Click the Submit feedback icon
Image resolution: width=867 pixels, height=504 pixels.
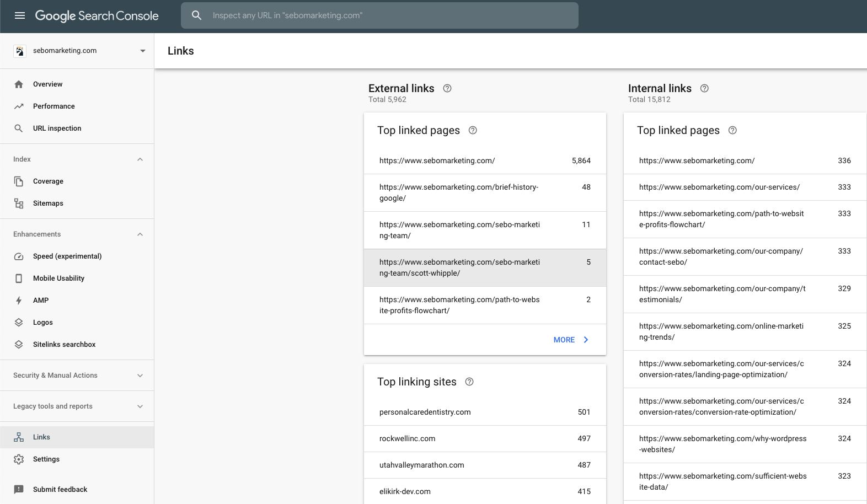click(19, 489)
